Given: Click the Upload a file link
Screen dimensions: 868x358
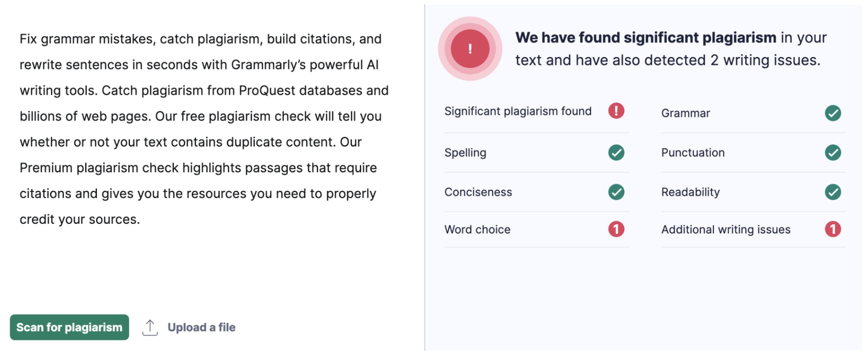Looking at the screenshot, I should click(201, 327).
